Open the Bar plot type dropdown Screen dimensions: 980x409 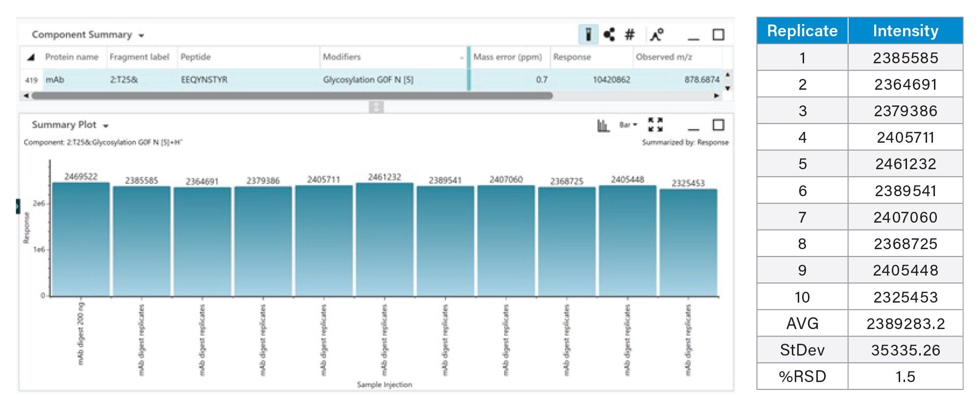tap(628, 125)
